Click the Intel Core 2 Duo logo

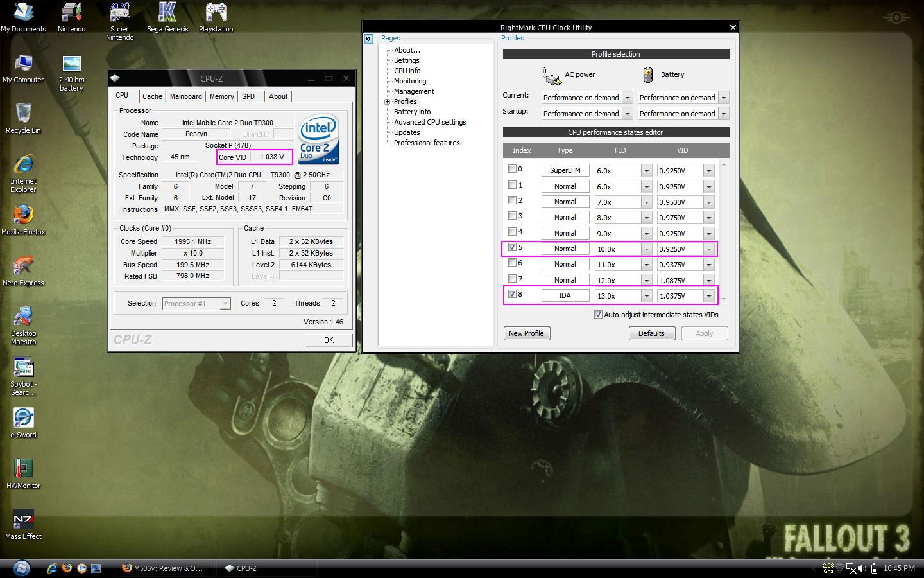coord(318,139)
